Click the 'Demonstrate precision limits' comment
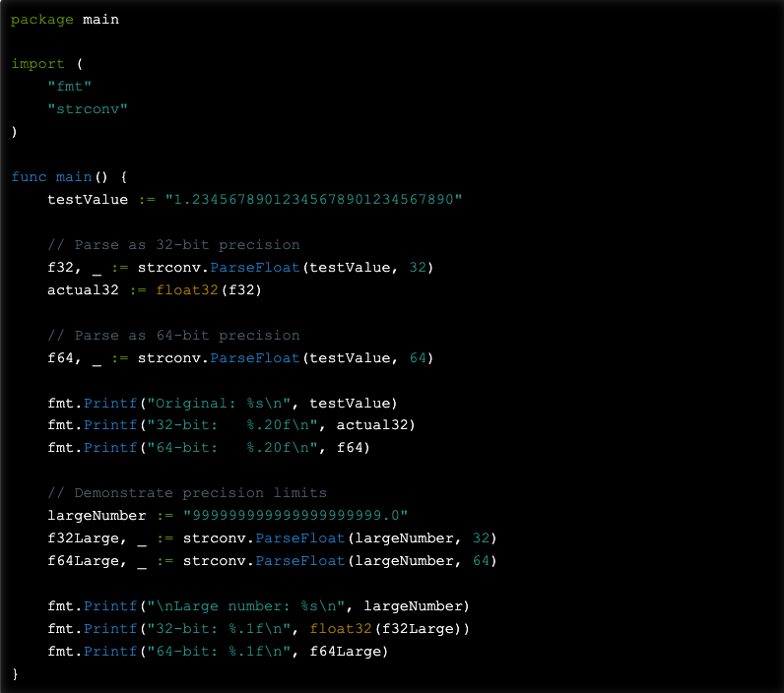Screen dimensions: 784x693 pyautogui.click(x=187, y=493)
